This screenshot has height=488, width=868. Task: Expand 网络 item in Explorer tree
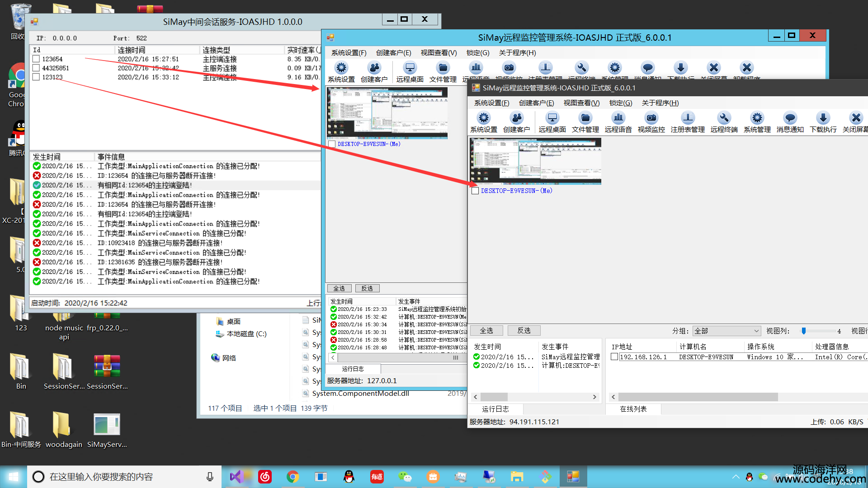[x=229, y=358]
